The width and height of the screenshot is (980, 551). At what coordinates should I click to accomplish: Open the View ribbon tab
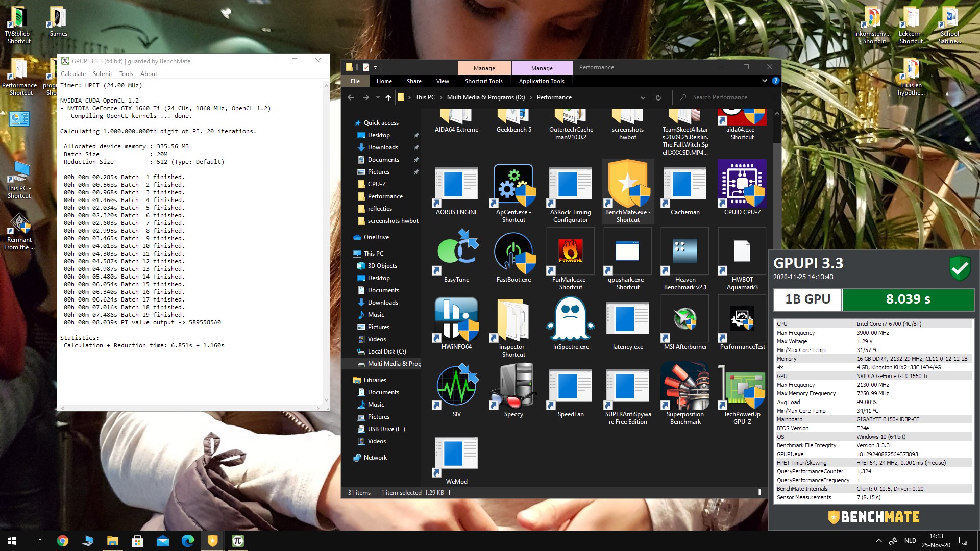443,81
